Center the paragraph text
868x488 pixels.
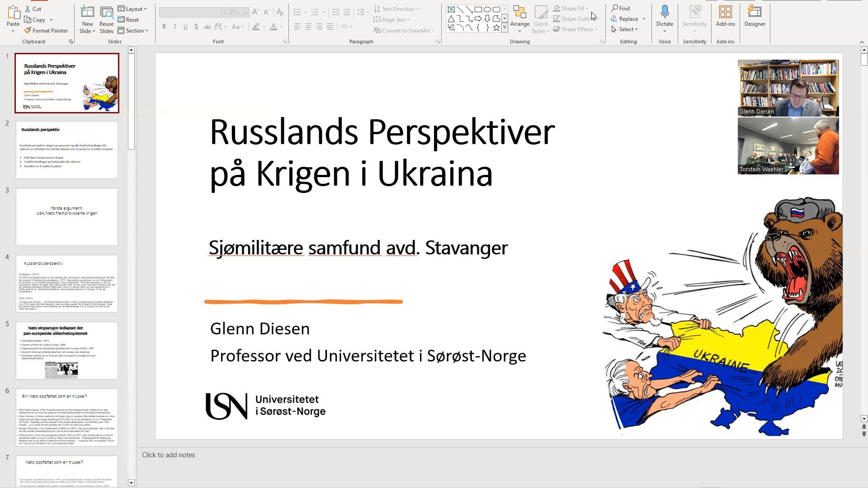308,27
